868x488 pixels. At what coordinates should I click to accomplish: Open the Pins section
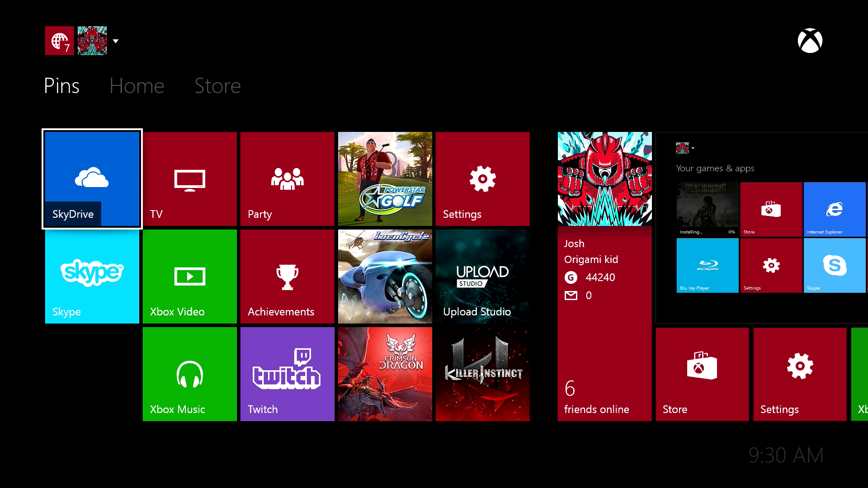(x=61, y=85)
